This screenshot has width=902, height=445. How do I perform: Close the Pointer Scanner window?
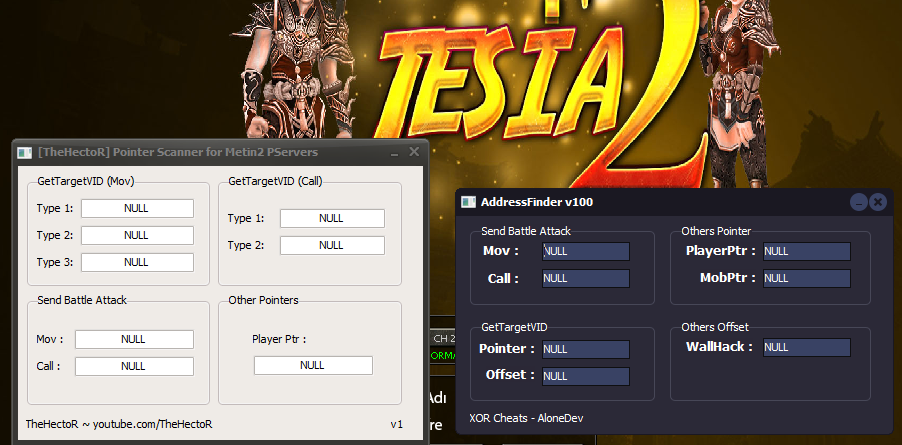tap(414, 152)
